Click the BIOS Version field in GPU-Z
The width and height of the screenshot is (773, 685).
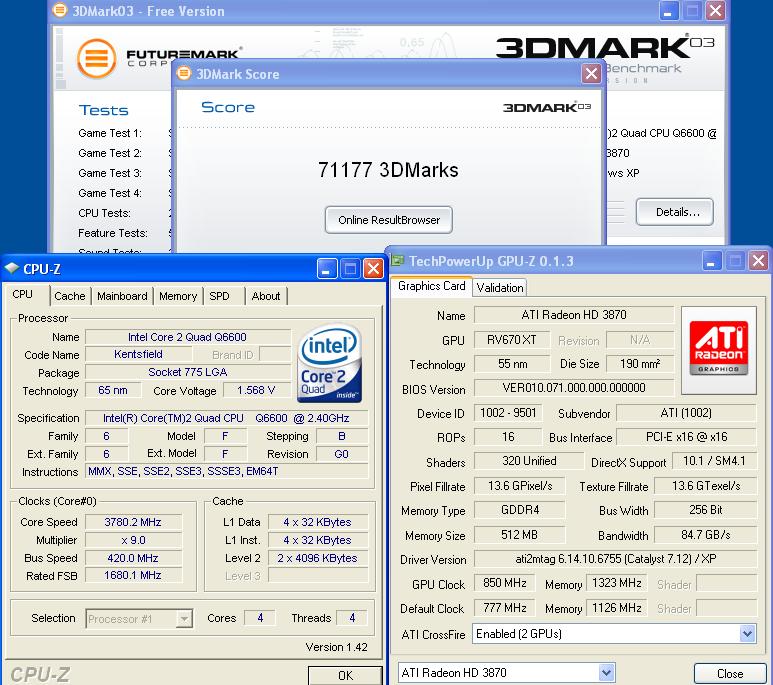(x=574, y=388)
